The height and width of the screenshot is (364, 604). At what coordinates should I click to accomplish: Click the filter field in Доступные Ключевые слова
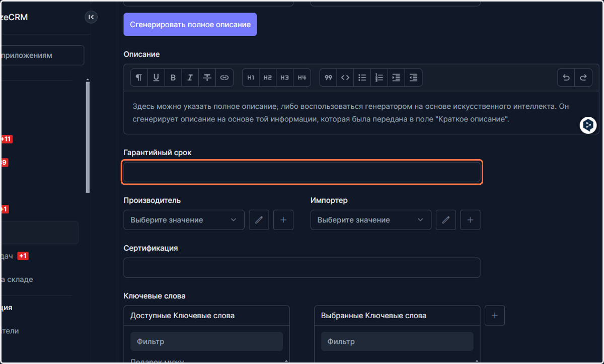pos(206,341)
